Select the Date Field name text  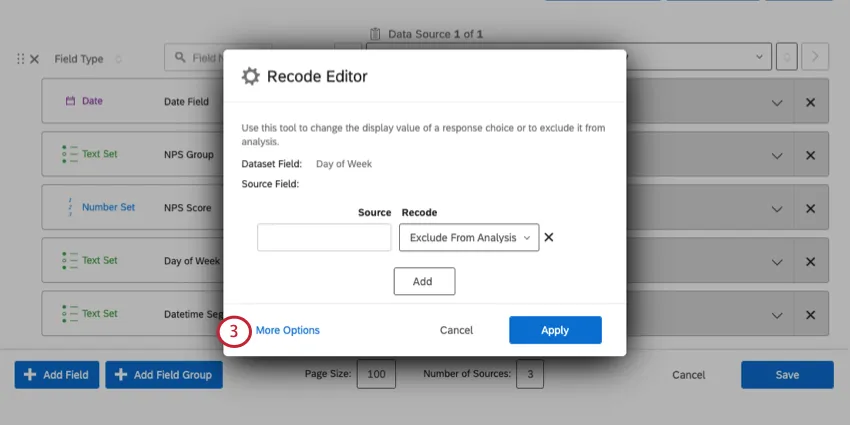click(186, 101)
